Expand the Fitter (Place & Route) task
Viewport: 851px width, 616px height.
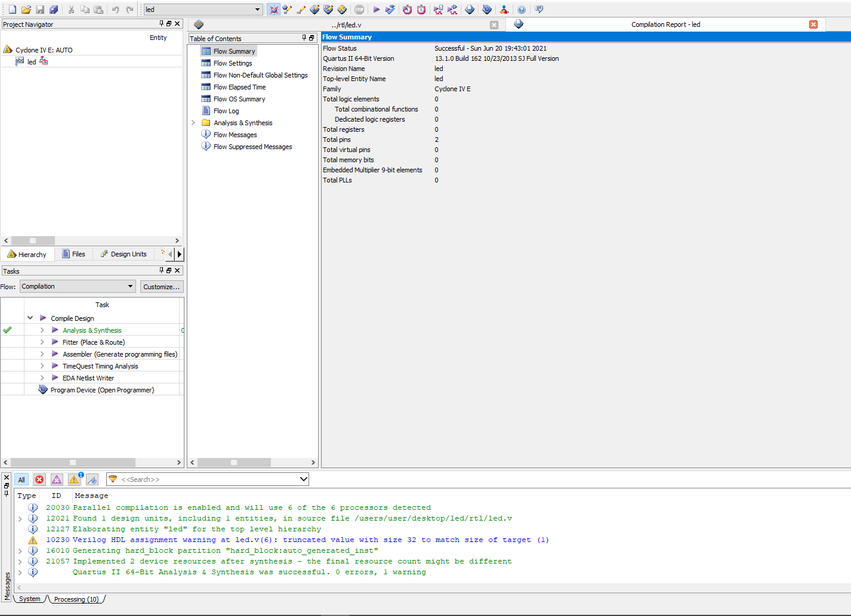42,342
